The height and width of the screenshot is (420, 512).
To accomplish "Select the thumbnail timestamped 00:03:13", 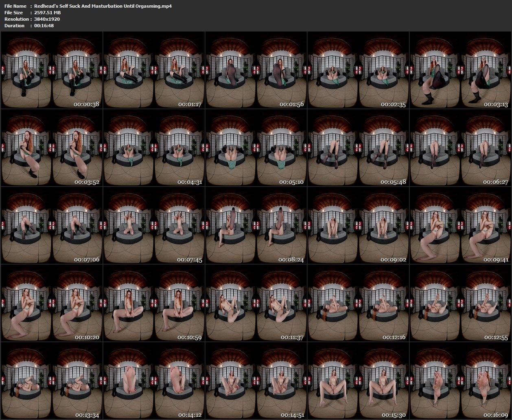I will (x=460, y=70).
